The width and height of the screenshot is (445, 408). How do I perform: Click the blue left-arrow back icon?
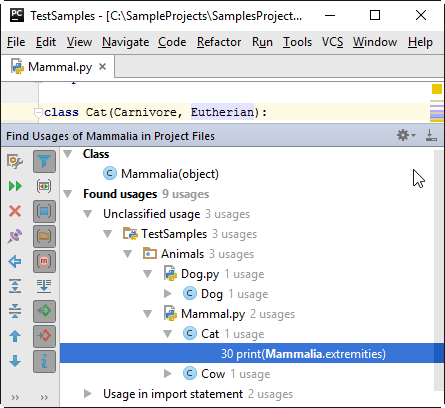point(15,261)
